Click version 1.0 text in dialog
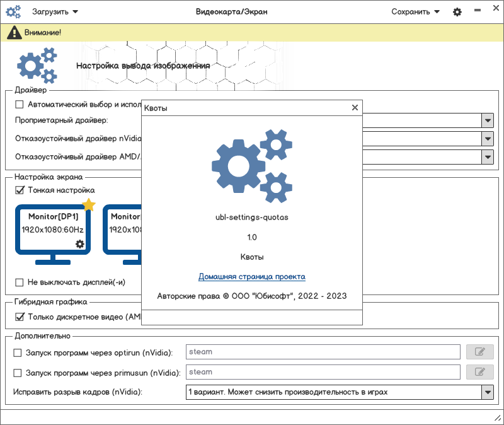Viewport: 504px width, 425px height. pos(251,238)
